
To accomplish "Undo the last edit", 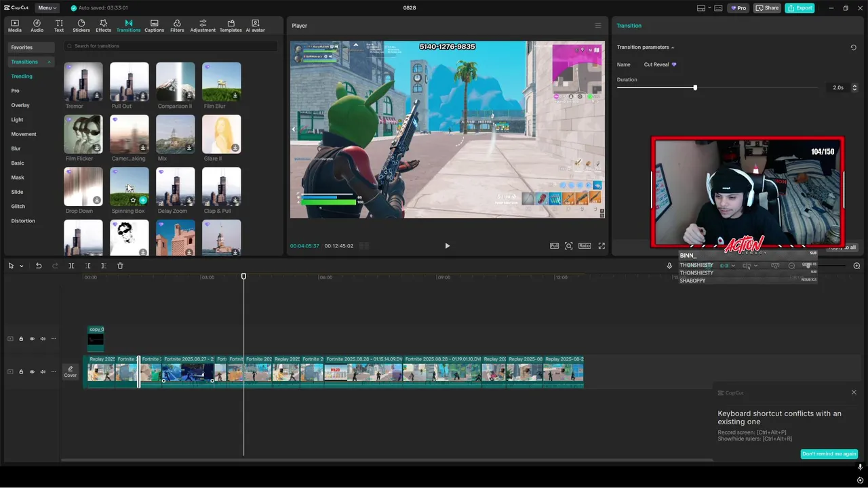I will (x=39, y=266).
